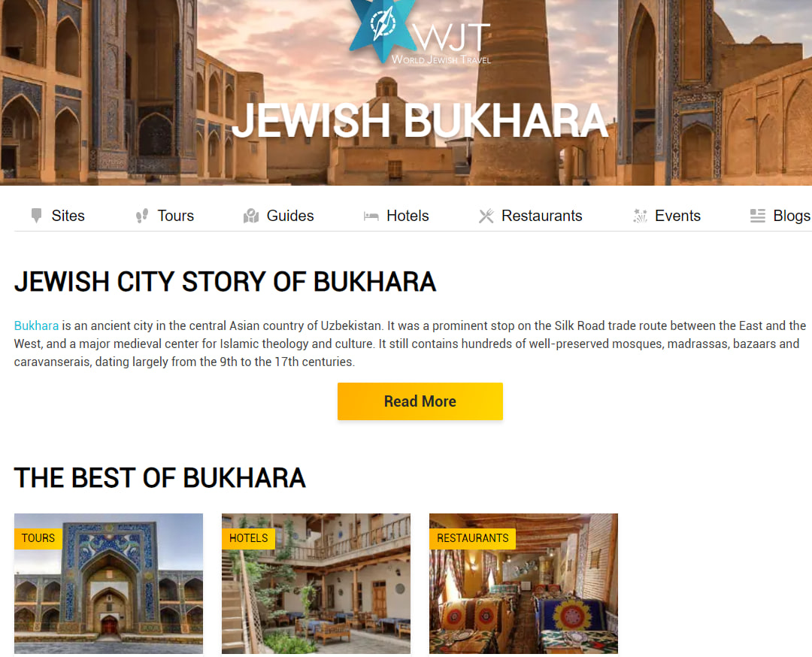Click the Tours footprints icon
The image size is (812, 657).
tap(141, 216)
